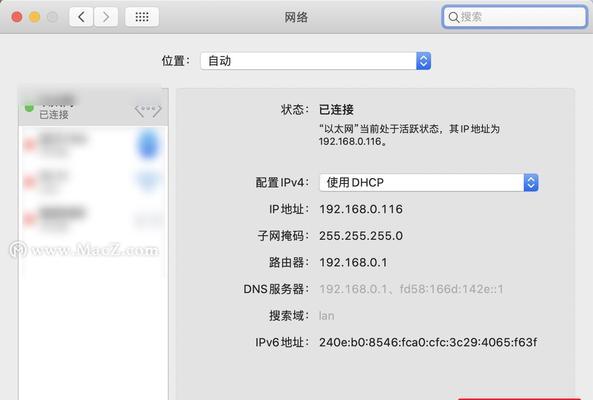Click the 配置 IPv4 label

(x=282, y=183)
